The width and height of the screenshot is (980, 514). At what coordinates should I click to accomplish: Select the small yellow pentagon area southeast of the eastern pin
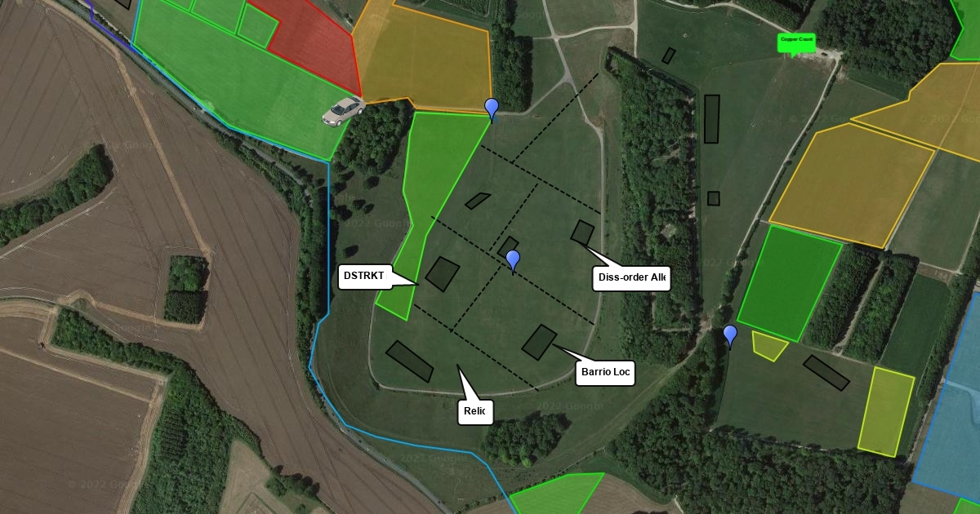tap(768, 346)
